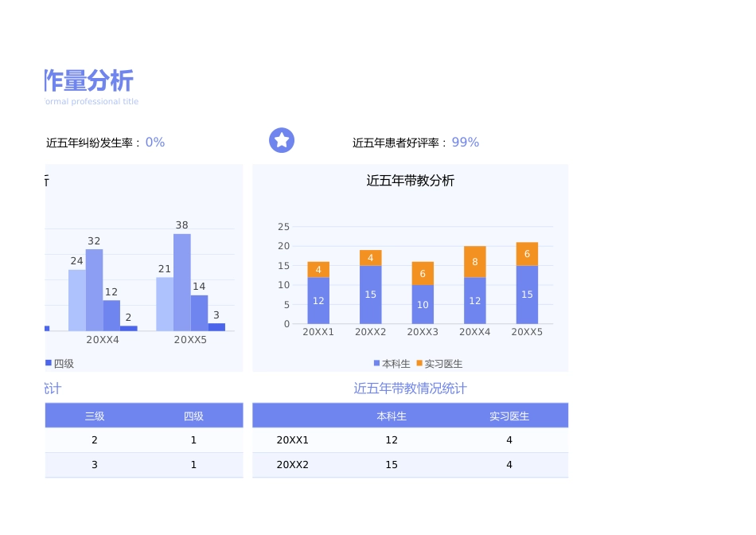This screenshot has width=756, height=535.
Task: Select the 20XX3 blue bar segment labeled 10
Action: 423,304
